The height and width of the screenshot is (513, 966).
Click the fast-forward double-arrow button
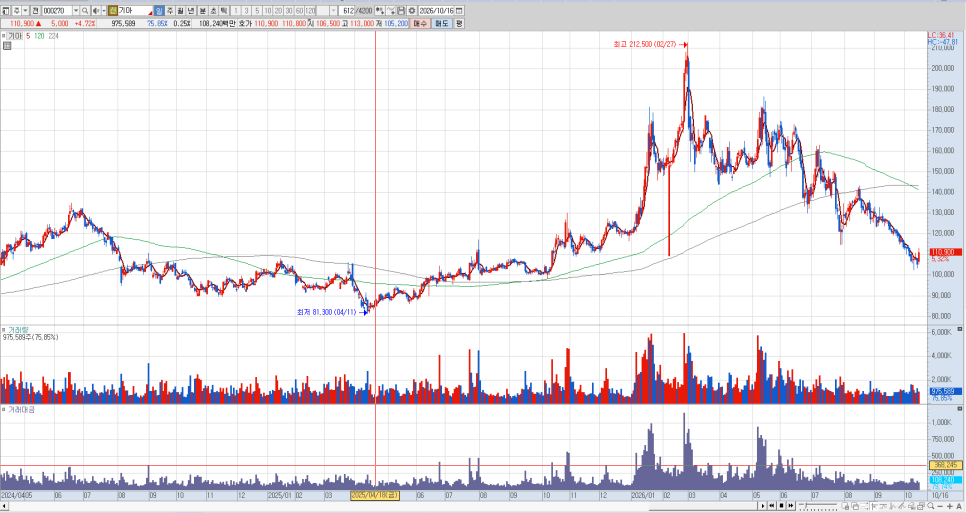790,506
